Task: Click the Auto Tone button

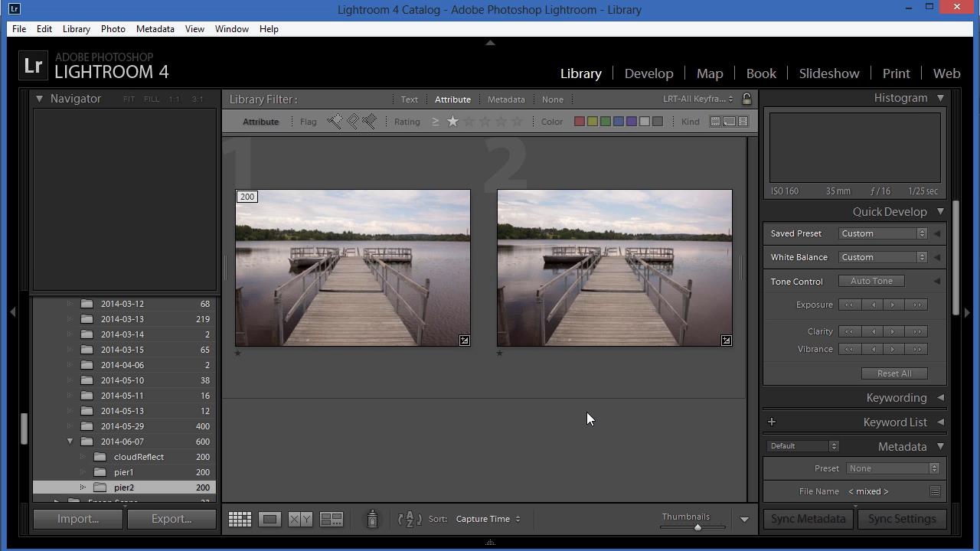Action: [x=871, y=281]
